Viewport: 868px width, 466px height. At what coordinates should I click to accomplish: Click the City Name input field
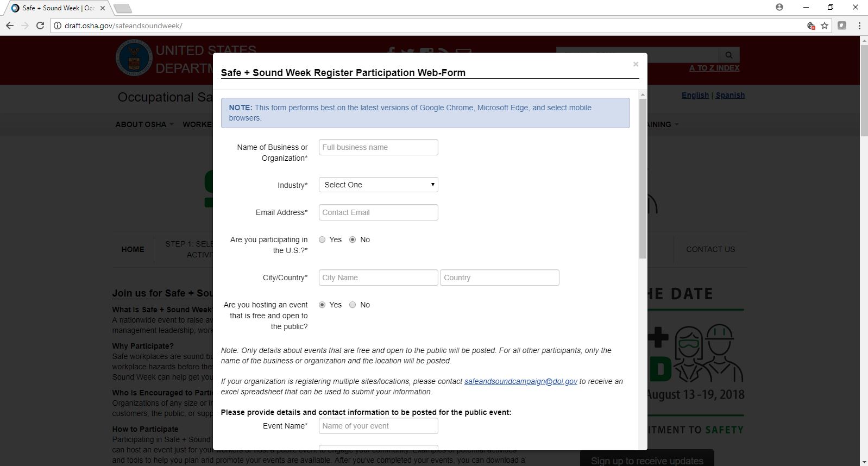click(x=379, y=278)
